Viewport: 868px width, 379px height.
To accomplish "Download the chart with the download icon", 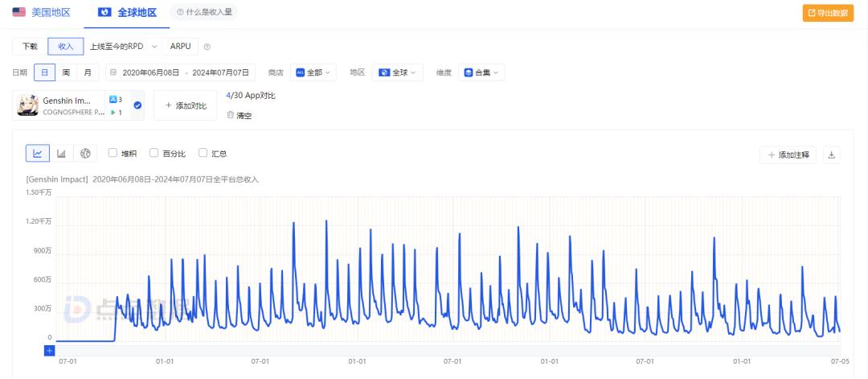I will (831, 155).
